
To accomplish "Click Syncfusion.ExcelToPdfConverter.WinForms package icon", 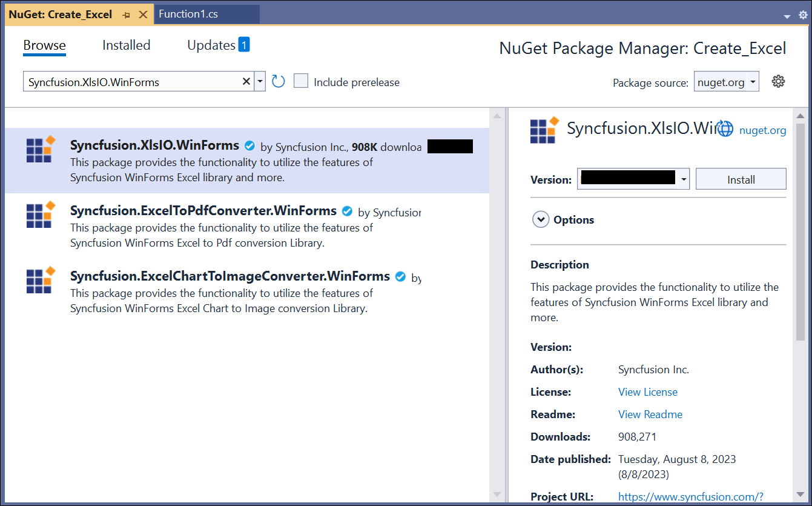I will [41, 215].
